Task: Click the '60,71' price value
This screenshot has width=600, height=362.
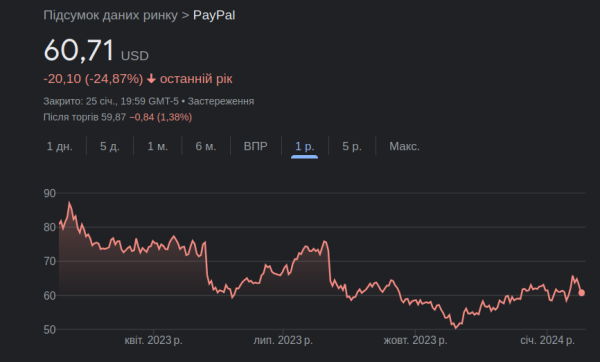Action: pyautogui.click(x=79, y=50)
